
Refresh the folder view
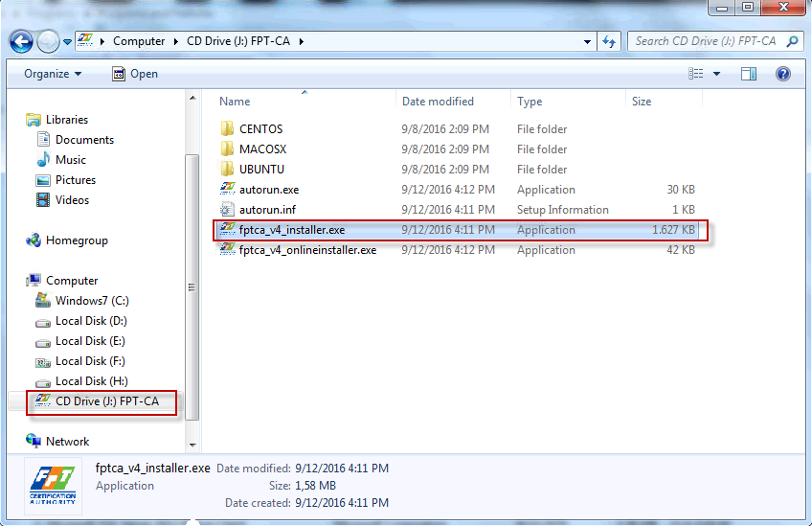point(609,41)
